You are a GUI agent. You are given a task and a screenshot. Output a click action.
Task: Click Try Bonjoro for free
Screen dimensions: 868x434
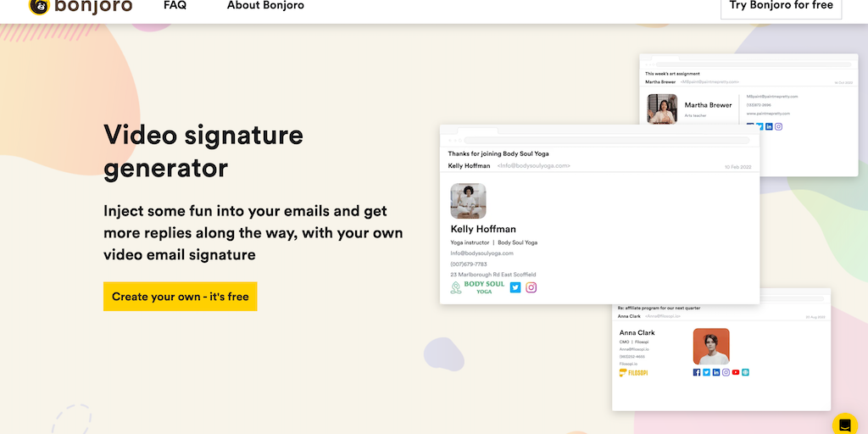point(781,6)
